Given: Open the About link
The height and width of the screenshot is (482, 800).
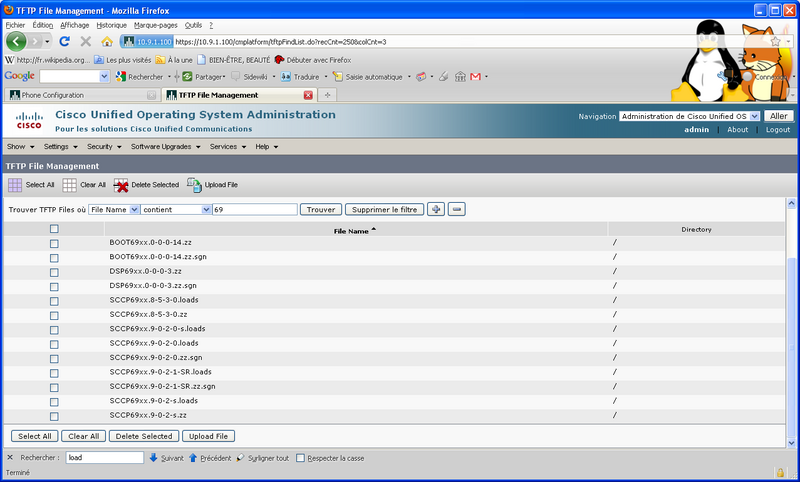Looking at the screenshot, I should click(x=738, y=130).
